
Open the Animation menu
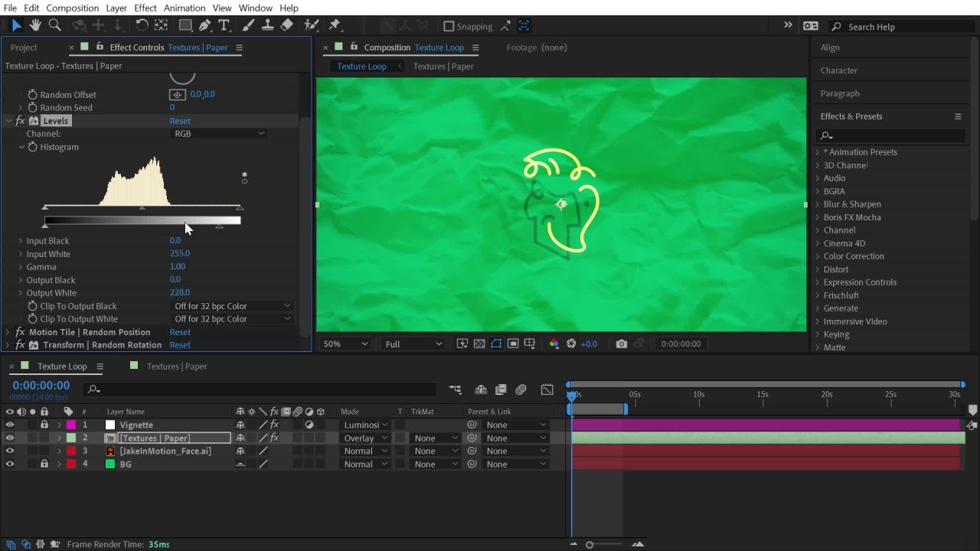(x=185, y=8)
